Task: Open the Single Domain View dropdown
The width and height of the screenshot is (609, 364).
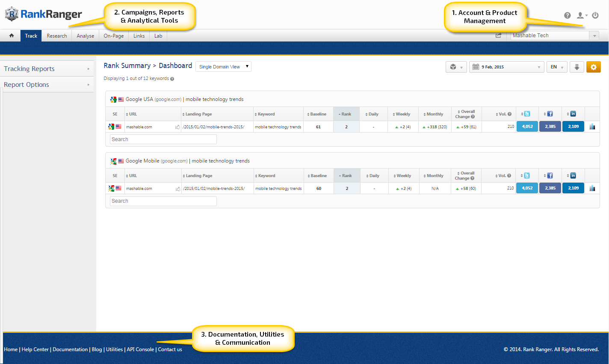Action: coord(223,67)
